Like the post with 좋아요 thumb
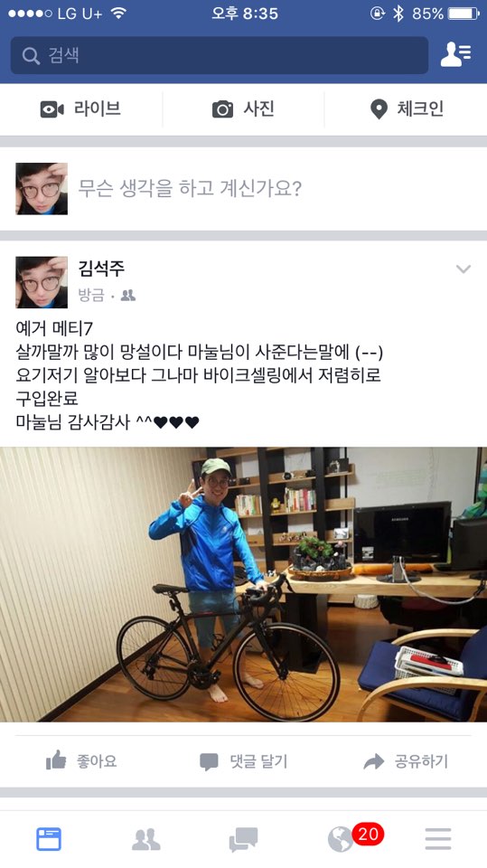487x868 pixels. pos(80,761)
